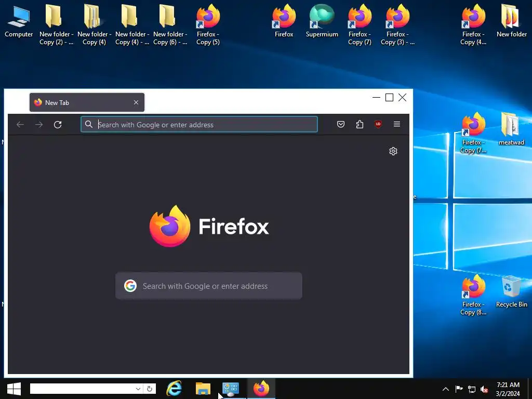Select the Recycle Bin icon
This screenshot has height=399, width=532.
[x=511, y=291]
